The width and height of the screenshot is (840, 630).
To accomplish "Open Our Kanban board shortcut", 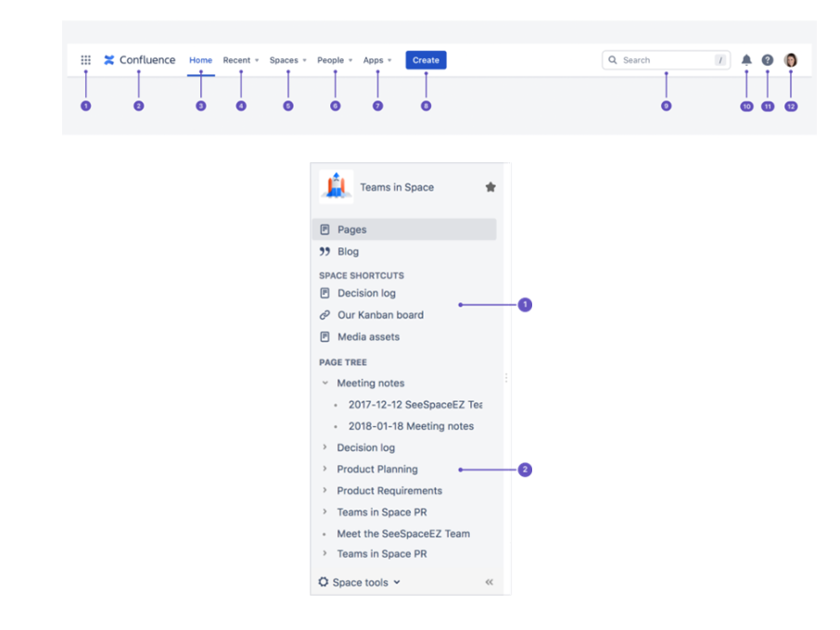I will pos(380,315).
